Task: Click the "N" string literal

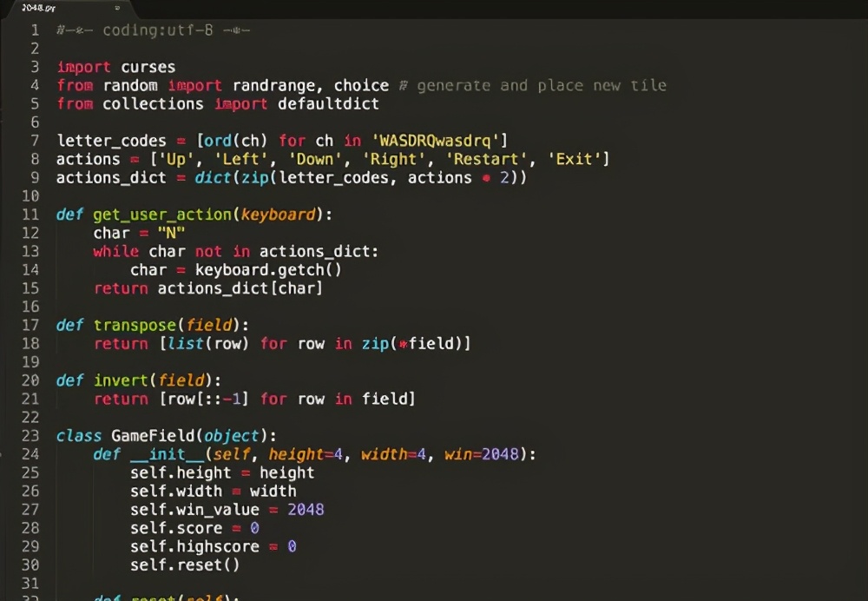Action: click(x=171, y=233)
